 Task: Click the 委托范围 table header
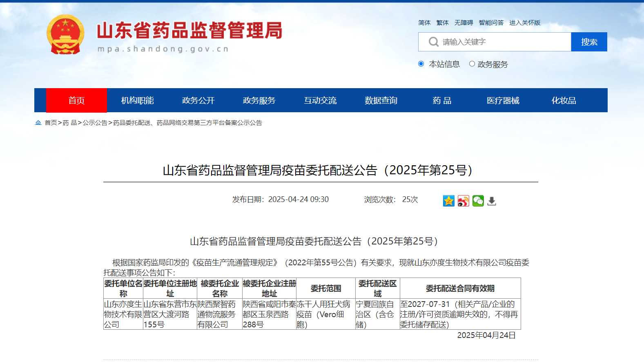coord(326,289)
